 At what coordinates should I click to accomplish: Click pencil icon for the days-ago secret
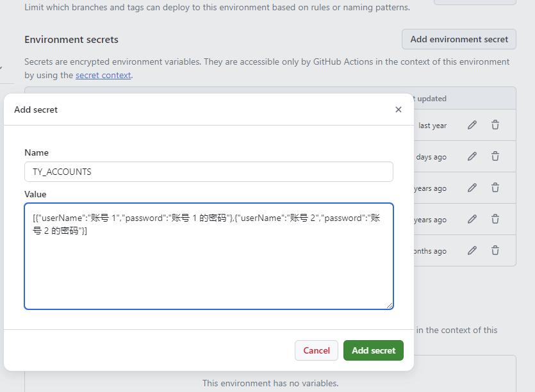point(472,157)
